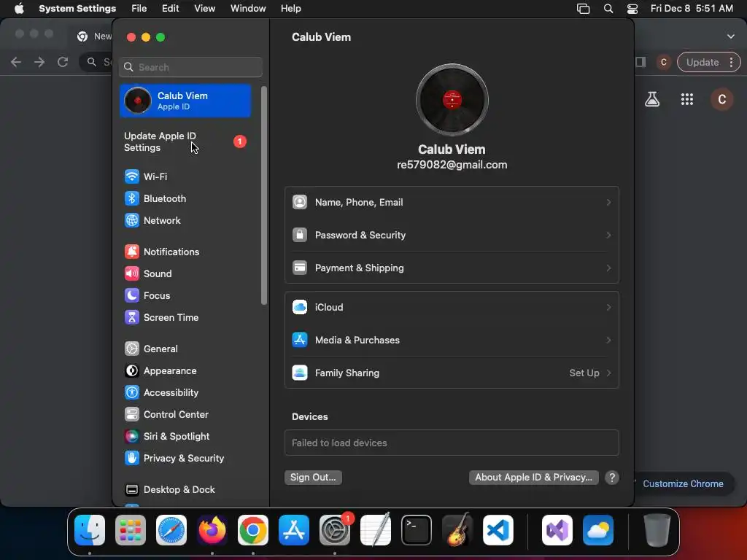Click the Search field in System Settings
747x560 pixels.
click(x=190, y=67)
